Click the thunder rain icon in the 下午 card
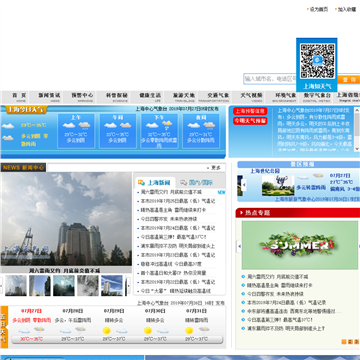The height and width of the screenshot is (360, 360). click(x=167, y=125)
